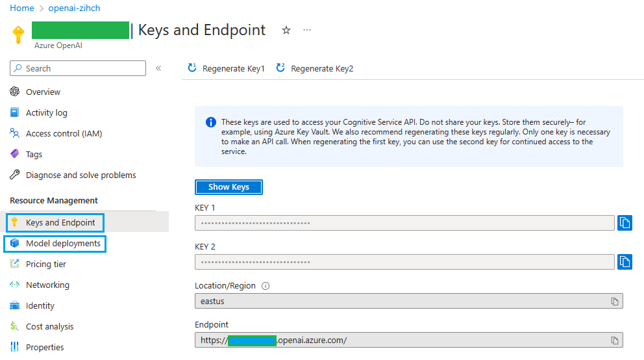Screen dimensions: 644x360
Task: Click the Regenerate Key1 label
Action: point(233,69)
